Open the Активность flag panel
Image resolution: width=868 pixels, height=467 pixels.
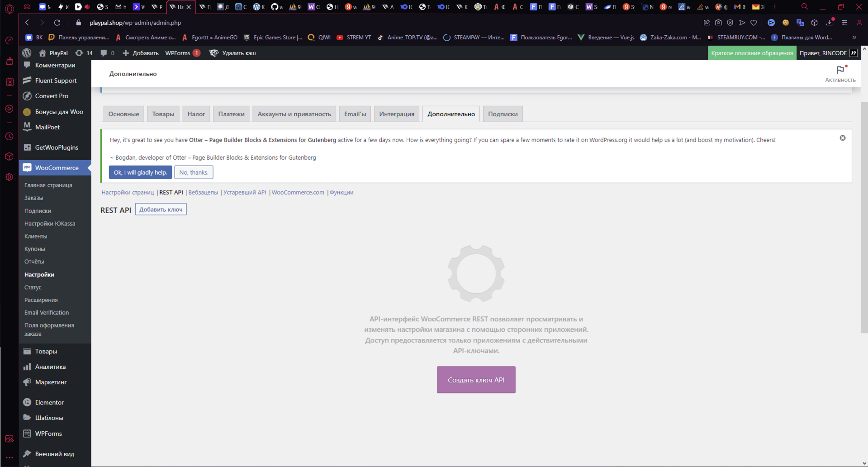(x=840, y=74)
